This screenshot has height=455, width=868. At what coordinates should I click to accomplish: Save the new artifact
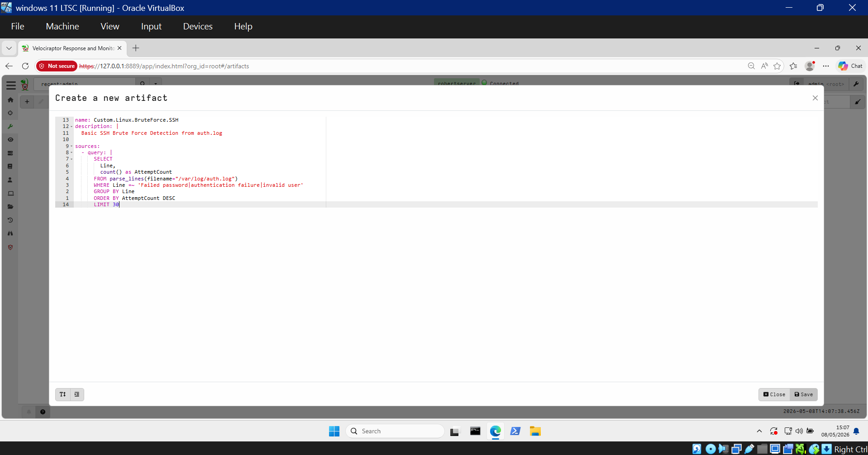(x=804, y=394)
